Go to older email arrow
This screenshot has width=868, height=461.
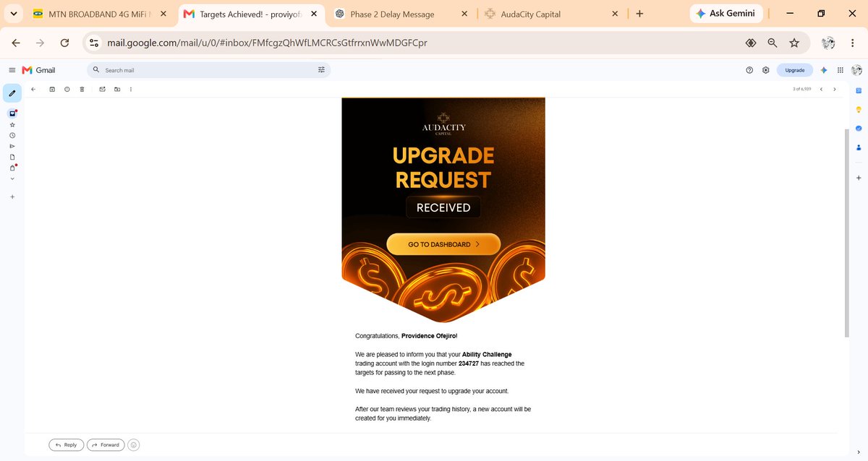pyautogui.click(x=835, y=89)
